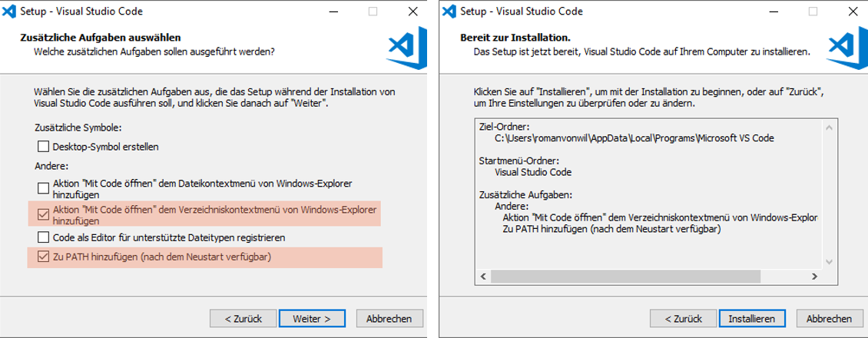Close the left Setup window
Viewport: 868px width, 338px height.
pos(412,11)
